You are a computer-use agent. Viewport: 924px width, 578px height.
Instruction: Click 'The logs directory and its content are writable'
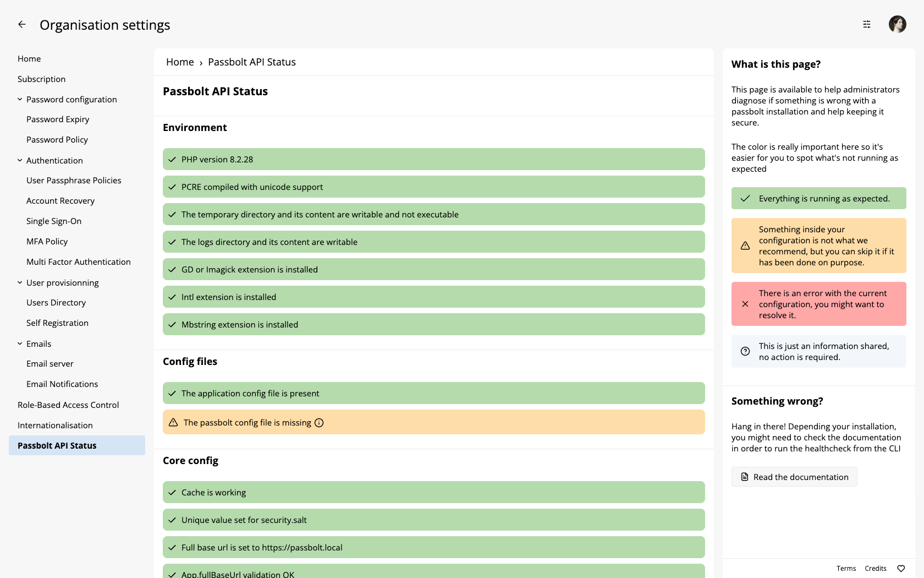click(434, 242)
